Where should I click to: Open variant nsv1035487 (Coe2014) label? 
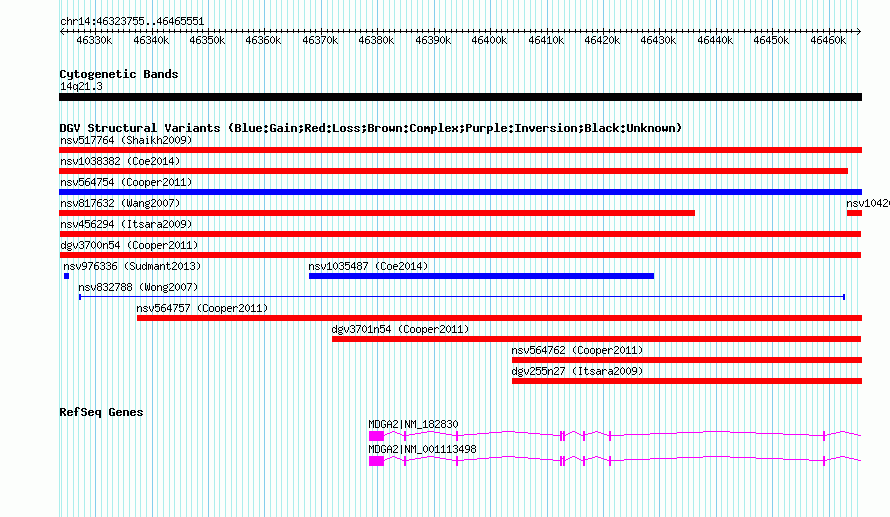(x=368, y=266)
